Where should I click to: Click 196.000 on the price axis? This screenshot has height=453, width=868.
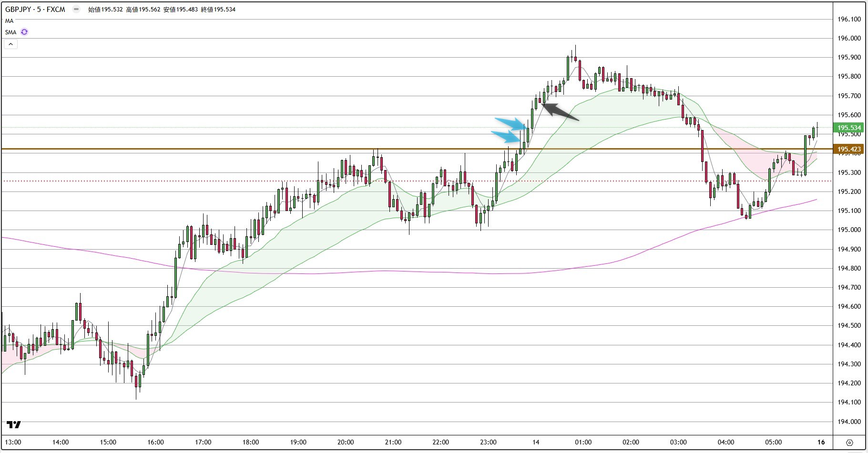click(x=849, y=38)
